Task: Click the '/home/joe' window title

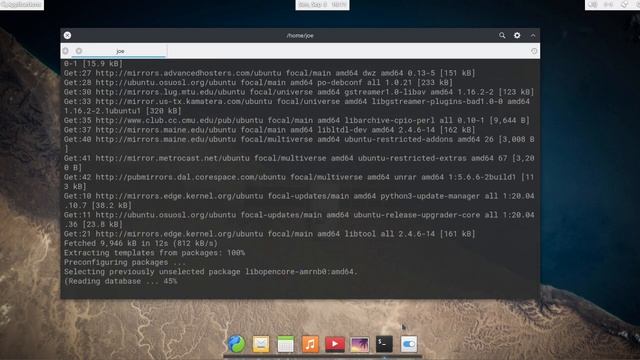Action: [300, 36]
